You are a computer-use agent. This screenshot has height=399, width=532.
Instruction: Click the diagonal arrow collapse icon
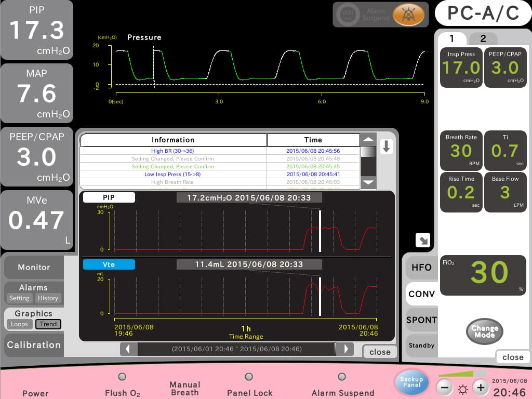pos(423,240)
